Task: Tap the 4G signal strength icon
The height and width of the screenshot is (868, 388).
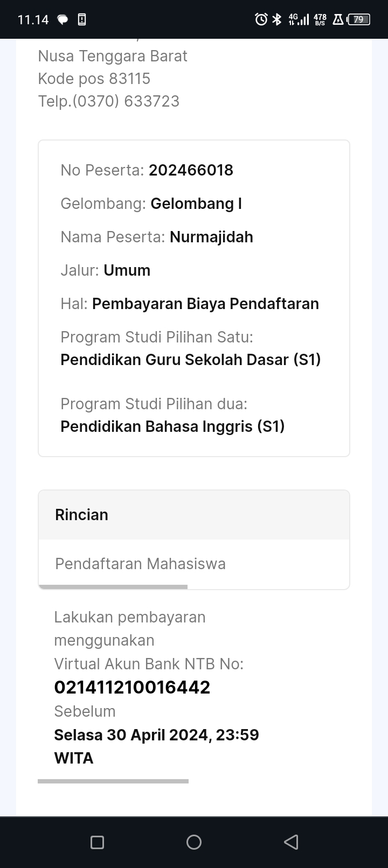Action: [299, 20]
